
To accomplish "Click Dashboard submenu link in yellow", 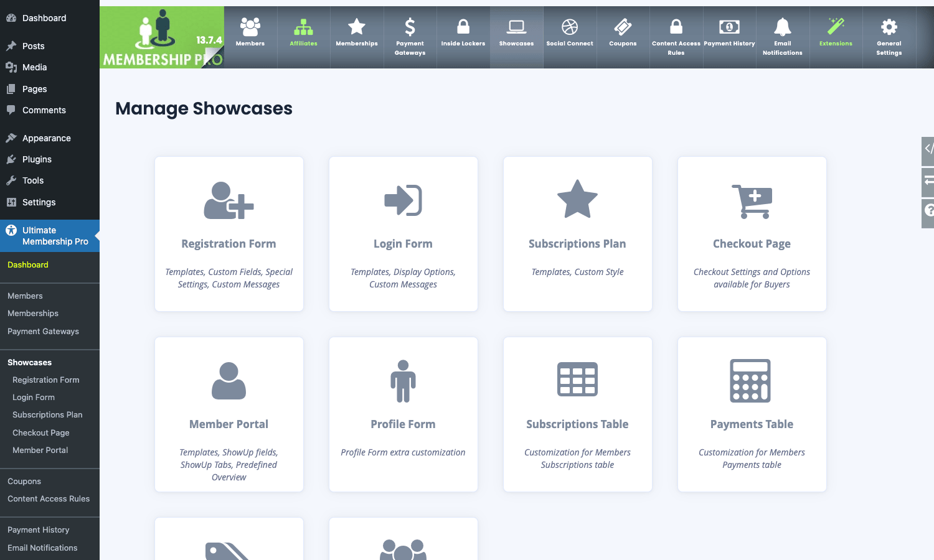I will pyautogui.click(x=28, y=264).
